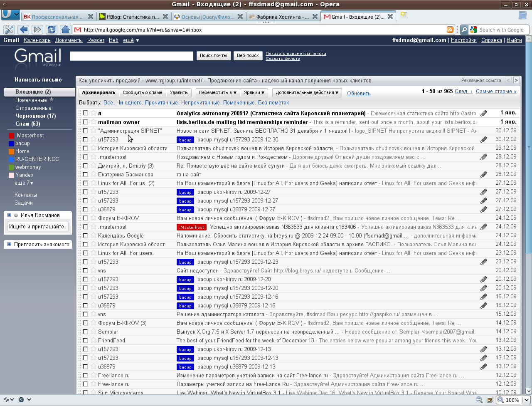Click the Написать письмо link
532x406 pixels.
pyautogui.click(x=38, y=80)
